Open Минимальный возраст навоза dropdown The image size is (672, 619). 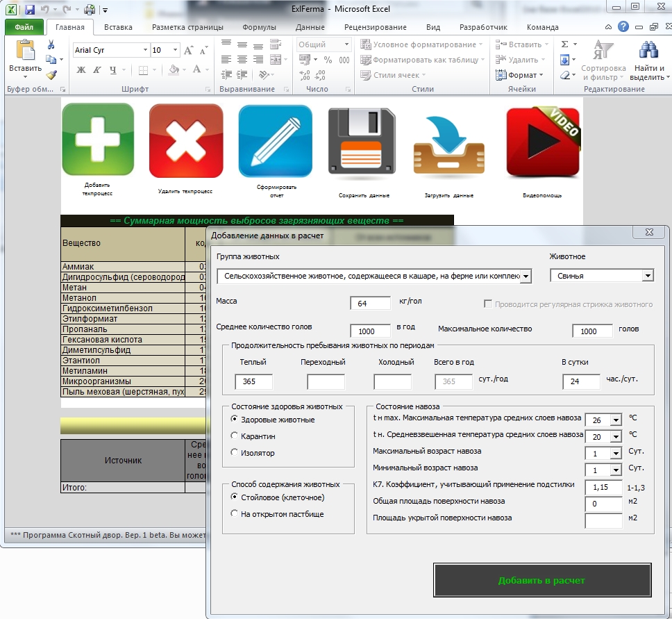click(x=616, y=470)
